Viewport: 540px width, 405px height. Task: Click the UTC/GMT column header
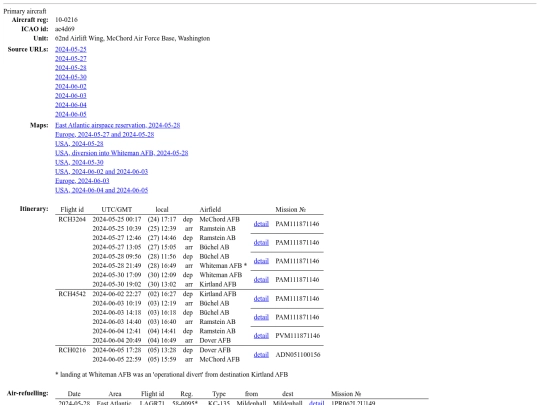[x=117, y=209]
